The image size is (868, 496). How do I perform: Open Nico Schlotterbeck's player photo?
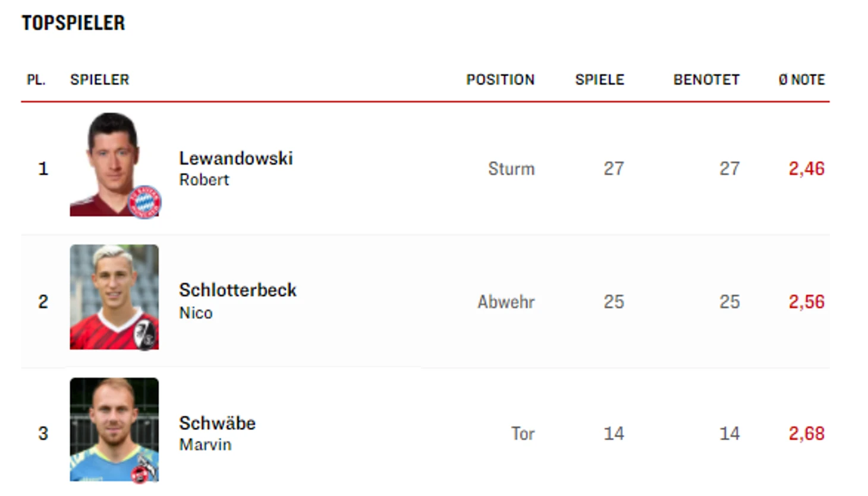(x=114, y=297)
